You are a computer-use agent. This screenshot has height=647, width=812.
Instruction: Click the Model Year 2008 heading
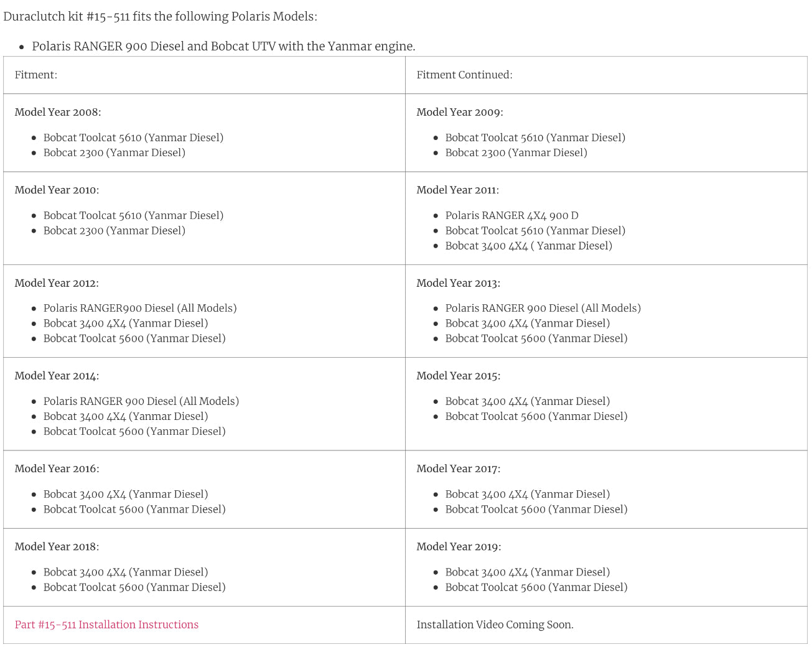pos(58,112)
